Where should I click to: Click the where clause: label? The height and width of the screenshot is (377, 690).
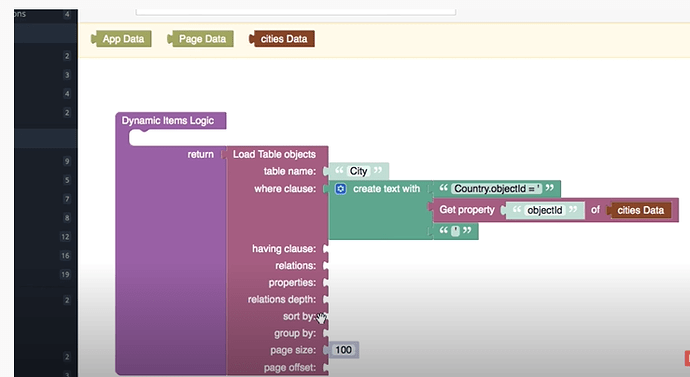click(285, 189)
